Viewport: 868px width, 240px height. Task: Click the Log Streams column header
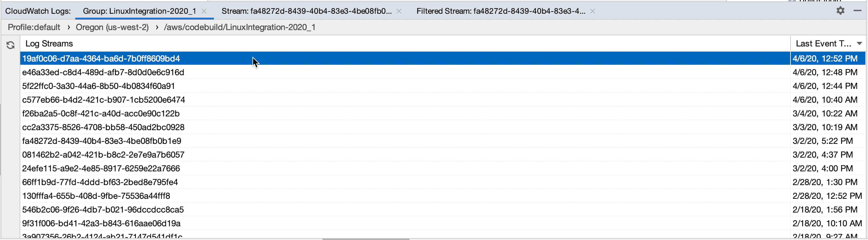49,43
